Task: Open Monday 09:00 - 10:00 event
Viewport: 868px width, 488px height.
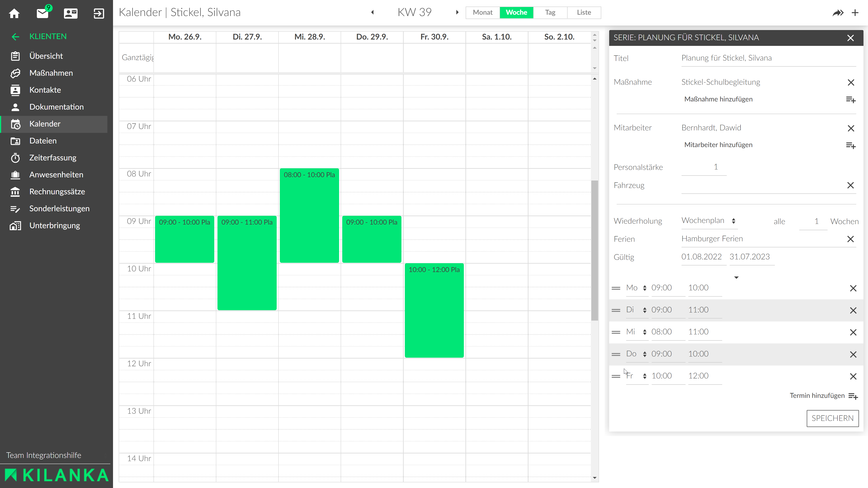Action: tap(185, 239)
